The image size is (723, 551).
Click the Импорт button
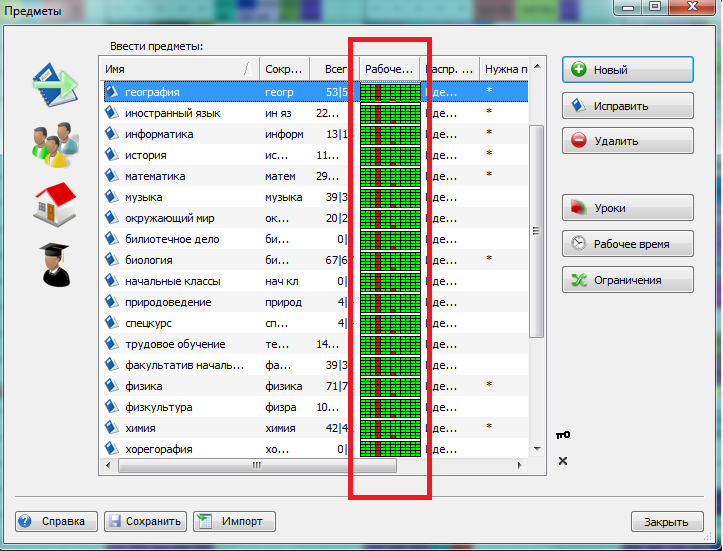point(233,521)
